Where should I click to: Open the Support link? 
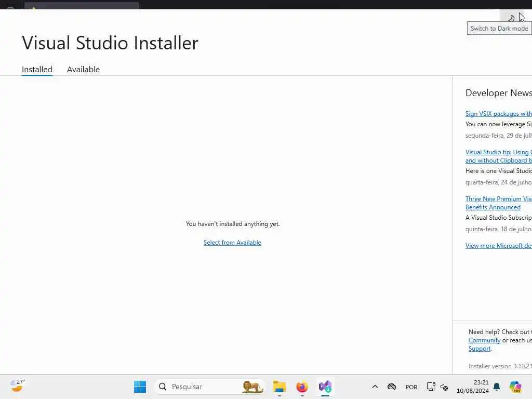(480, 349)
